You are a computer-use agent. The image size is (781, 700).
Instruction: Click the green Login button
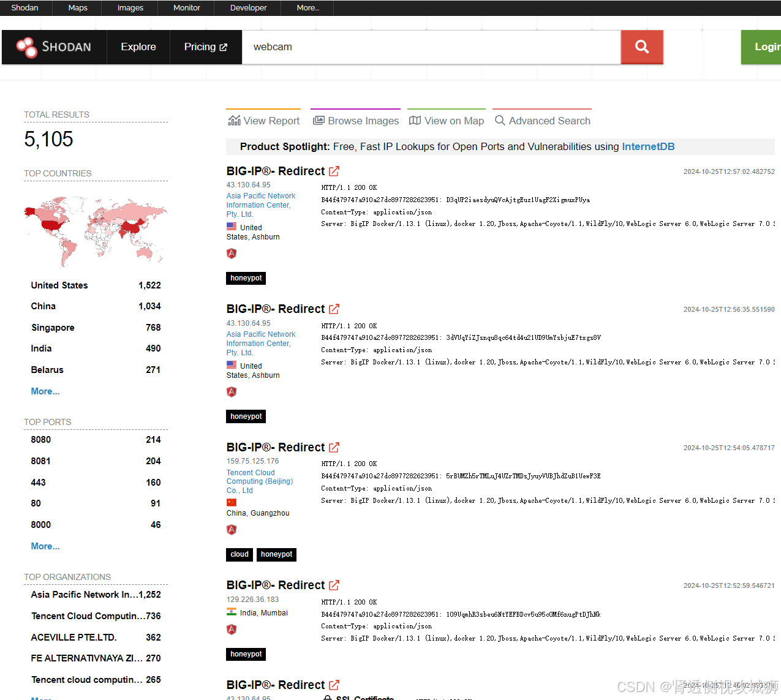click(x=761, y=47)
